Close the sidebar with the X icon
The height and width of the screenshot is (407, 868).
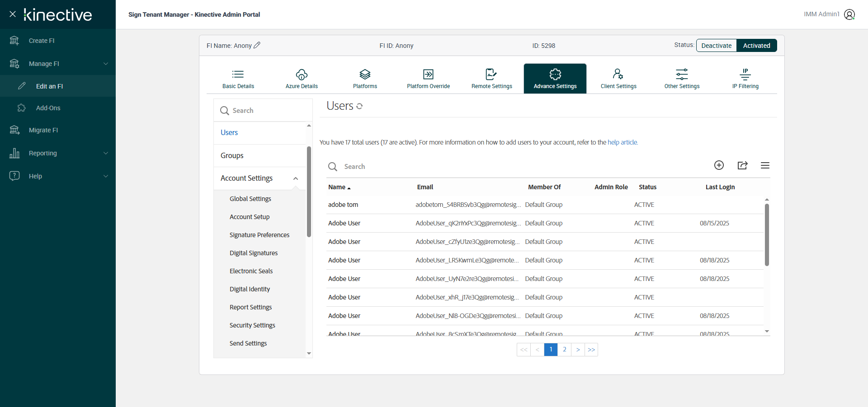point(13,14)
